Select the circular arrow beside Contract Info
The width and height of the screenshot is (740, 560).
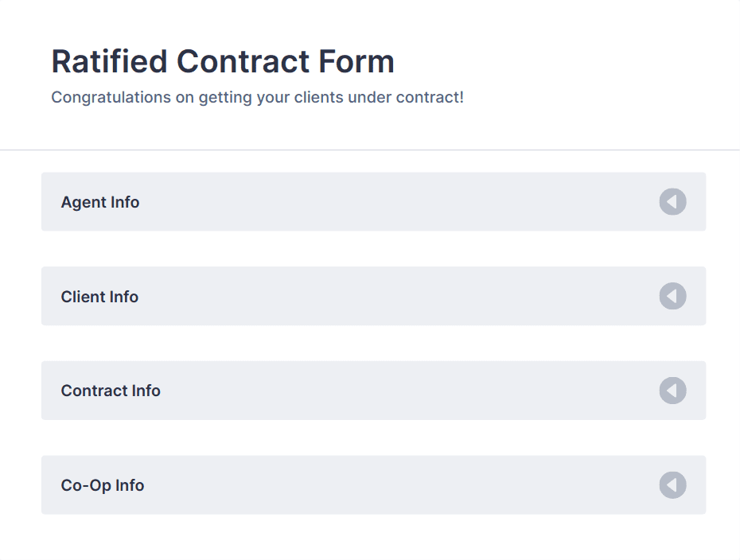pyautogui.click(x=672, y=391)
